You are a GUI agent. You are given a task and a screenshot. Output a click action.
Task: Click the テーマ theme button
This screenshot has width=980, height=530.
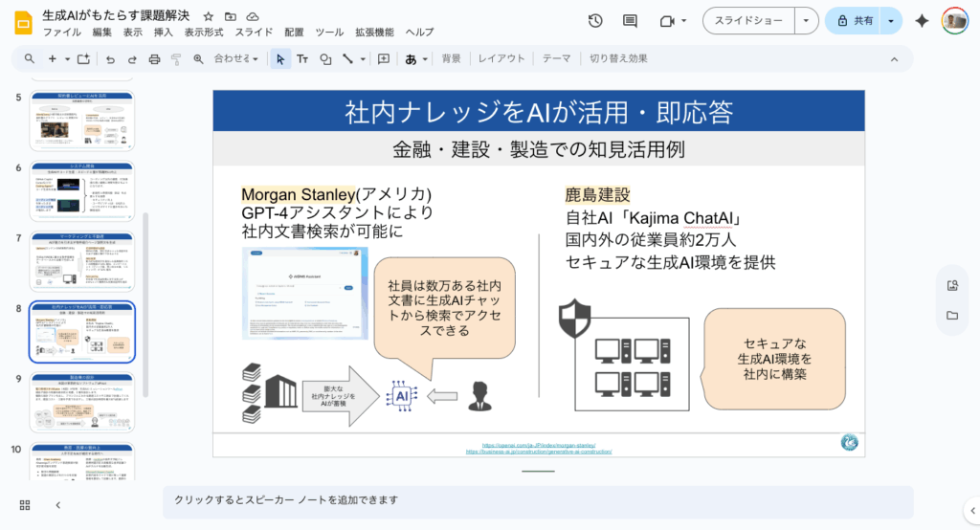pyautogui.click(x=556, y=58)
